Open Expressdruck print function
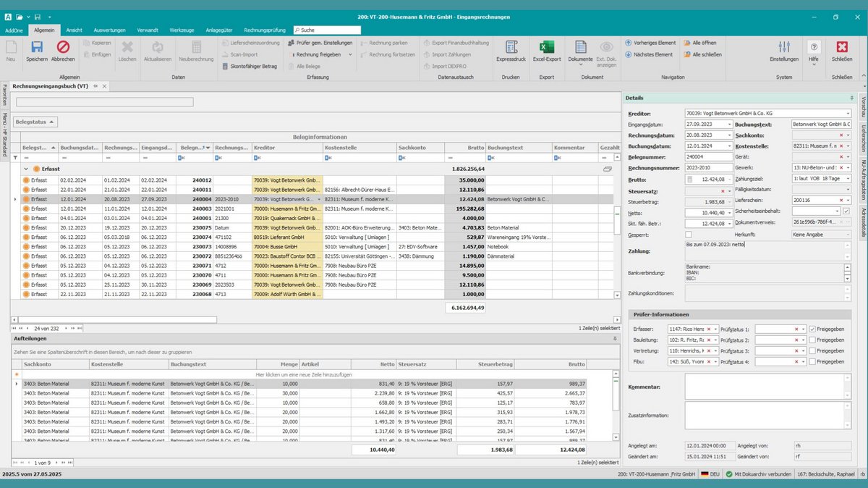The image size is (868, 488). [511, 48]
